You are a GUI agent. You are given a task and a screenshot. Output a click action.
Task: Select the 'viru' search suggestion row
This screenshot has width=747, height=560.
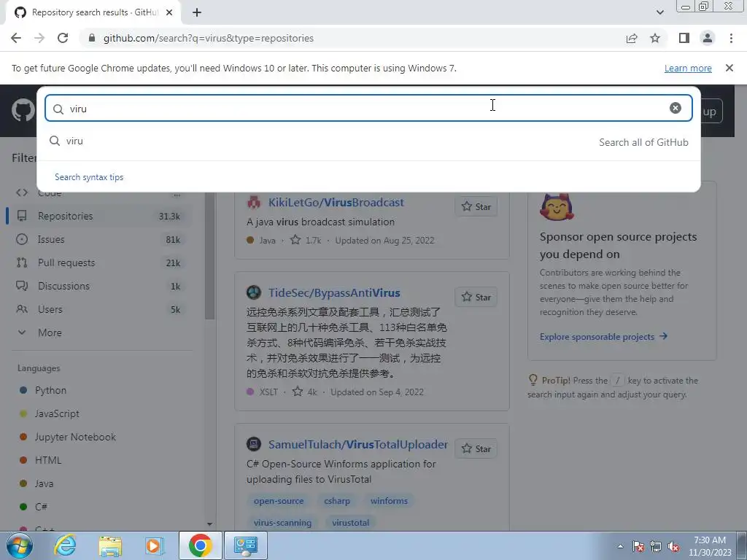click(368, 141)
